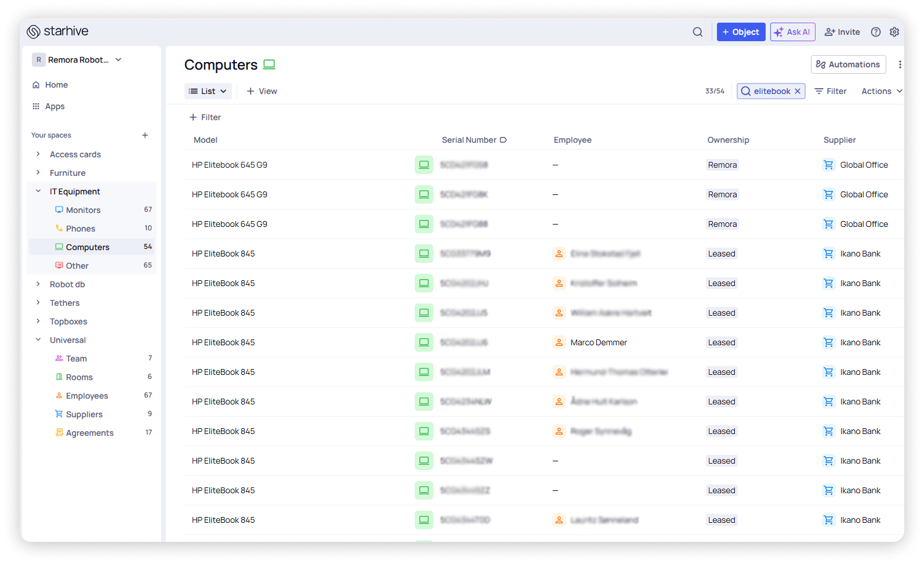
Task: Expand the Access cards space
Action: 38,154
